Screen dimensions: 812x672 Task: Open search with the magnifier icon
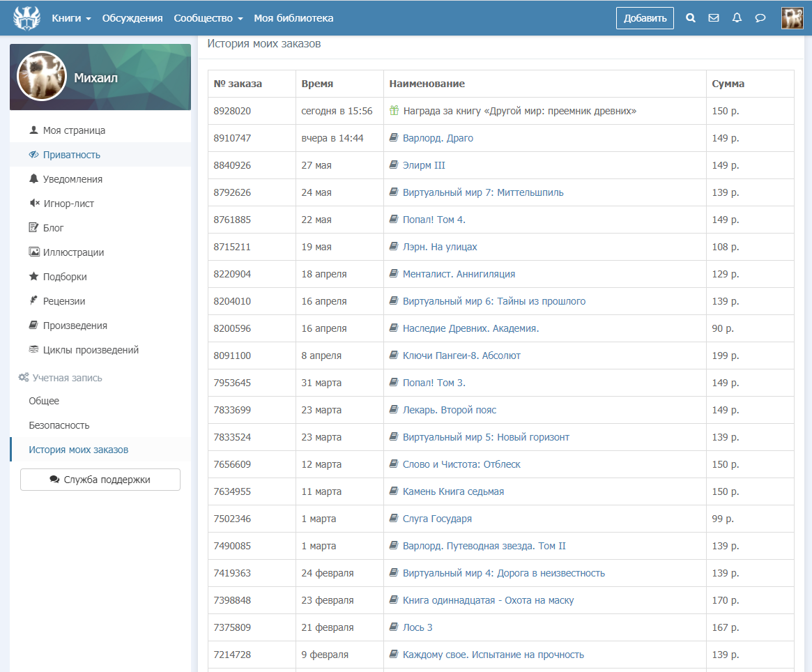click(x=691, y=18)
